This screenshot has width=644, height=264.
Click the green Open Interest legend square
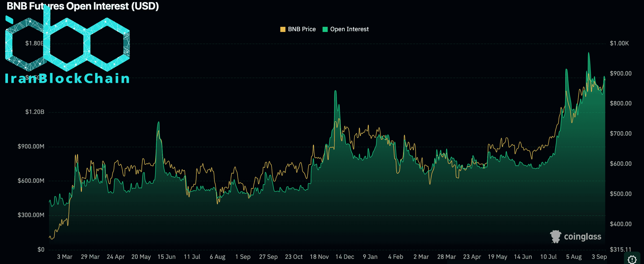[x=325, y=29]
